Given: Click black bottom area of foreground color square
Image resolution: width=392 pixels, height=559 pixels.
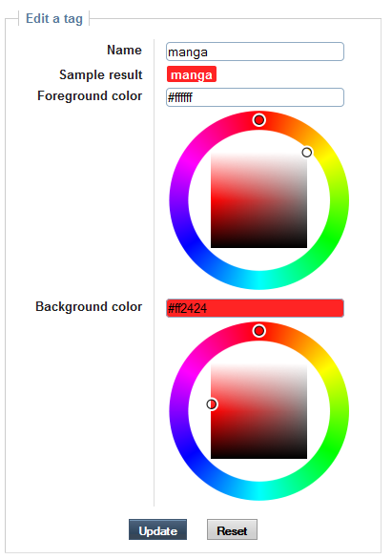Looking at the screenshot, I should tap(259, 243).
